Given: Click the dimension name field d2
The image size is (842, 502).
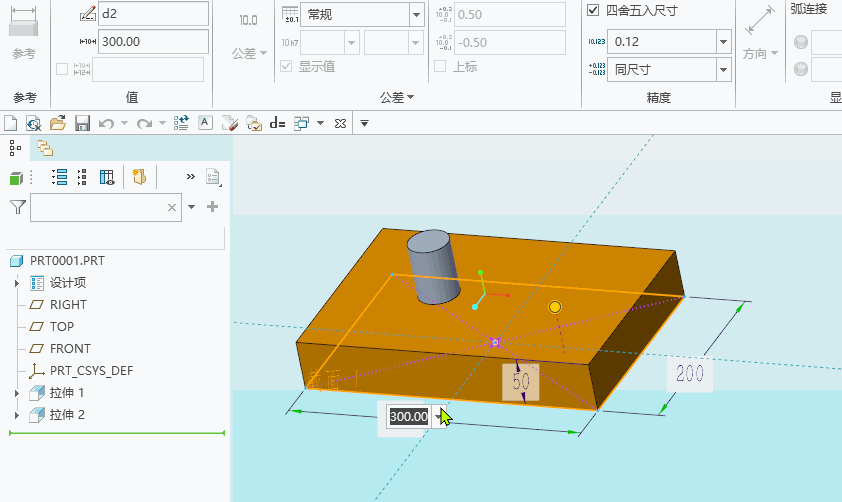Looking at the screenshot, I should click(x=153, y=13).
